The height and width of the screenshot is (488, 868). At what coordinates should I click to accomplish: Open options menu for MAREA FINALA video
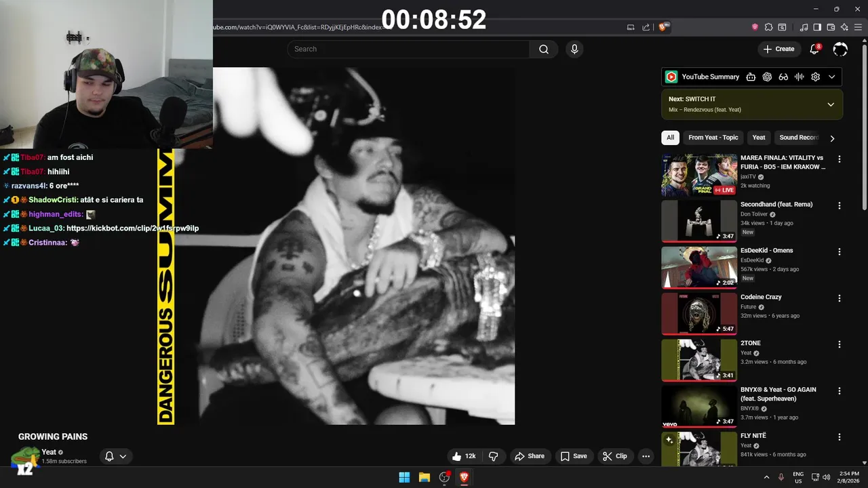coord(840,159)
